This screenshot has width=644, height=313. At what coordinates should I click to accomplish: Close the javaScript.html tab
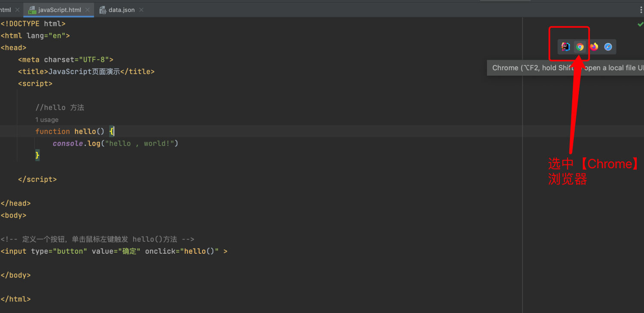coord(87,9)
